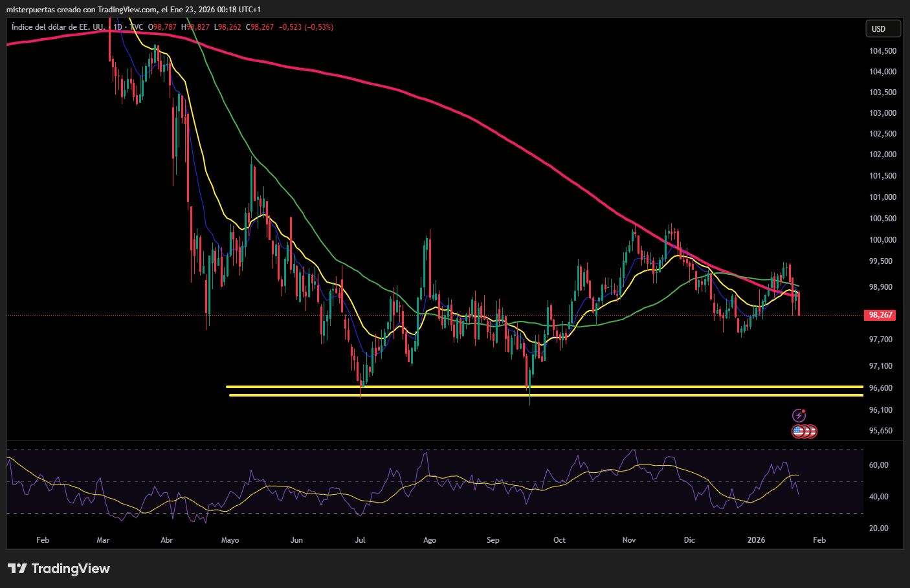Click the 103,500 price scale label
The height and width of the screenshot is (588, 910).
click(x=883, y=93)
